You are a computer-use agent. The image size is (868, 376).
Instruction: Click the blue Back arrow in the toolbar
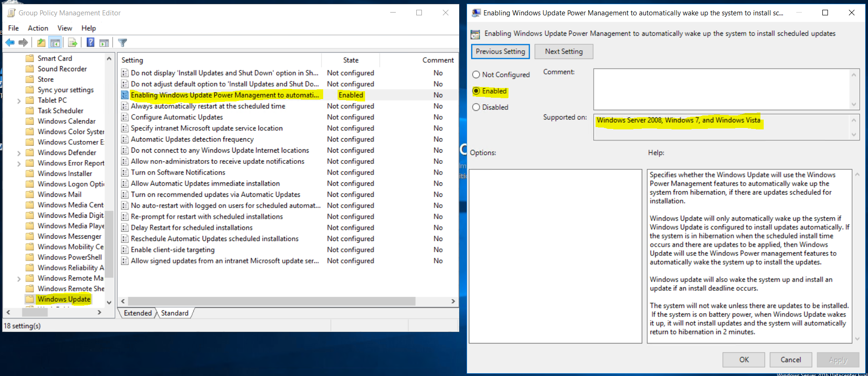10,43
